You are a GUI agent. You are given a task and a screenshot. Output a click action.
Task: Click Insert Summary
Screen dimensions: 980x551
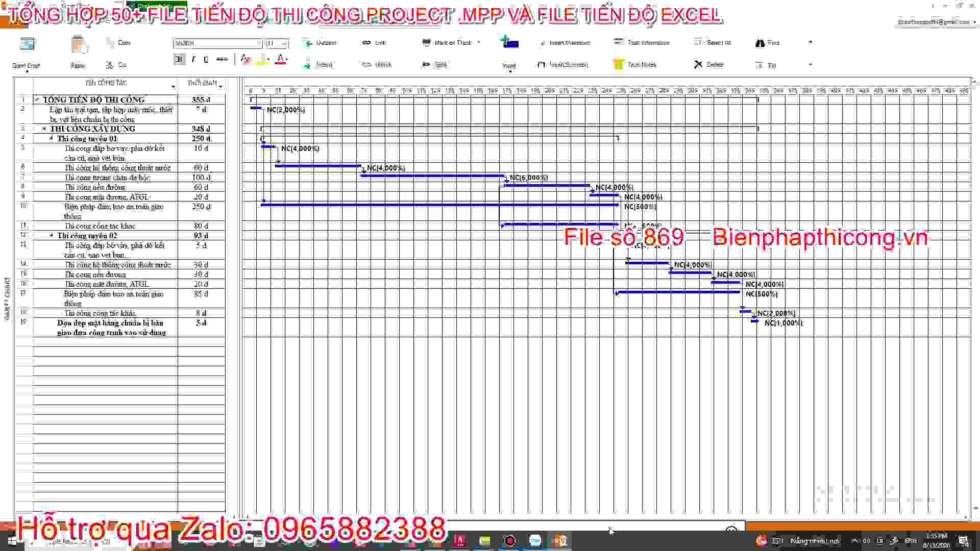562,65
